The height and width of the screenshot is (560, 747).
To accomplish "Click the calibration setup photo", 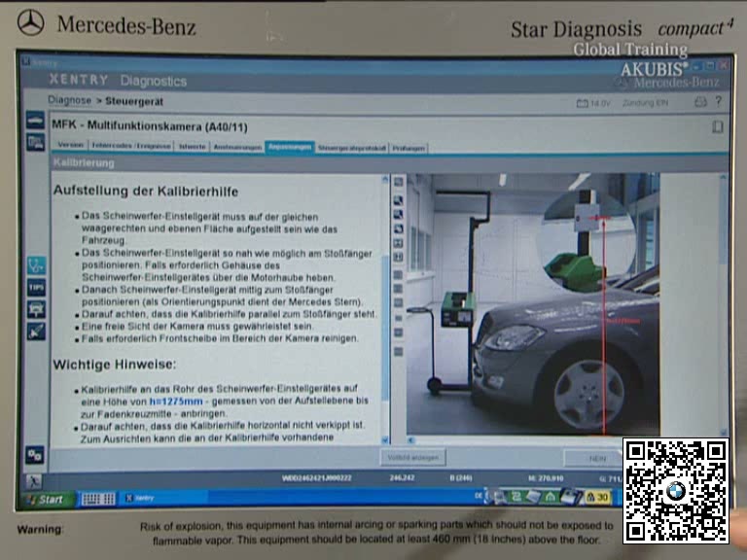I will [x=533, y=303].
